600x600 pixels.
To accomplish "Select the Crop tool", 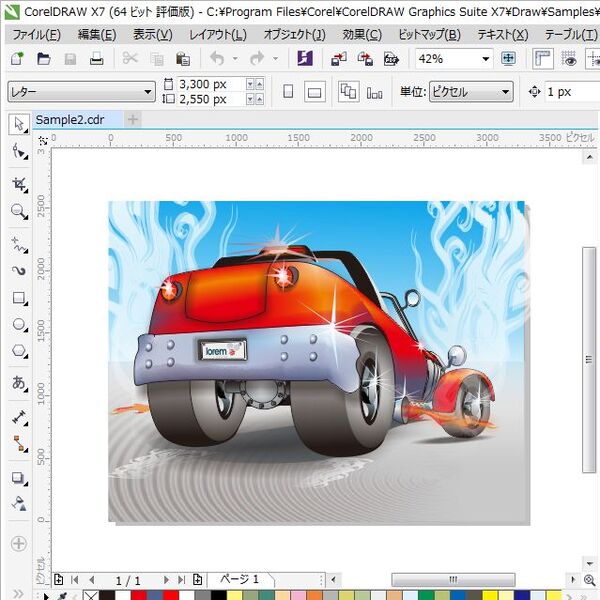I will pos(18,184).
